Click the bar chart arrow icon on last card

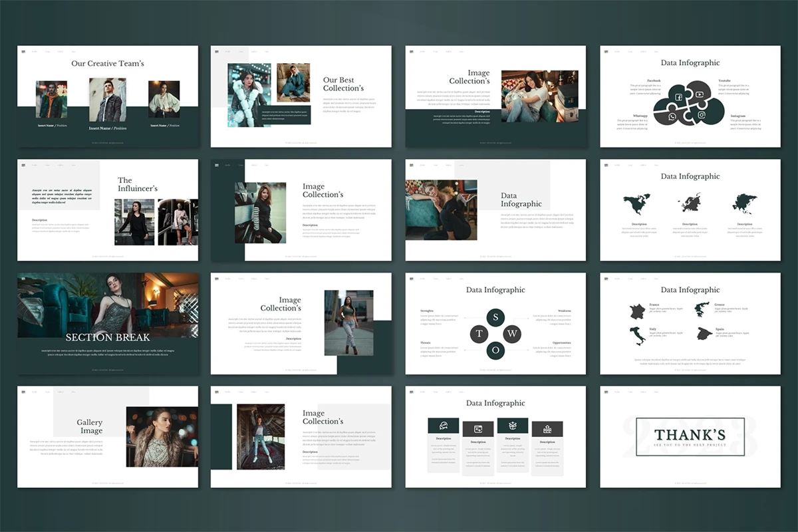(547, 430)
